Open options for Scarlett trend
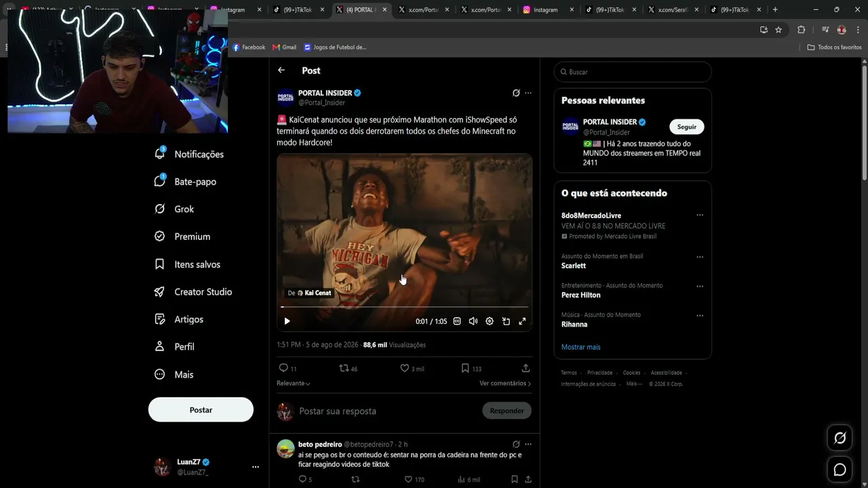The image size is (868, 488). [x=700, y=257]
